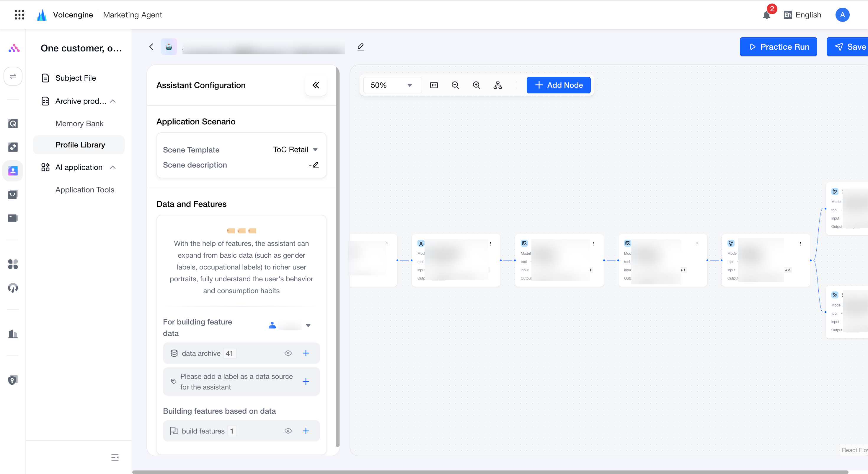Switch language from English
Image resolution: width=868 pixels, height=474 pixels.
802,15
